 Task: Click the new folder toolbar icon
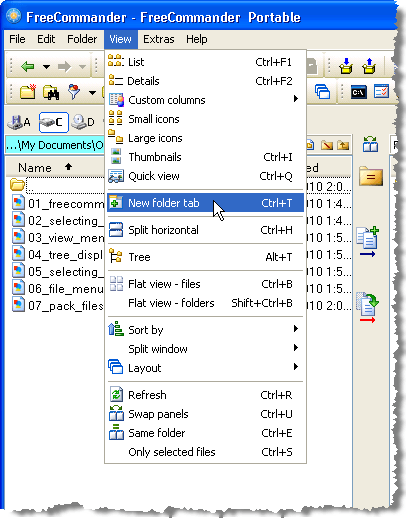pos(28,92)
